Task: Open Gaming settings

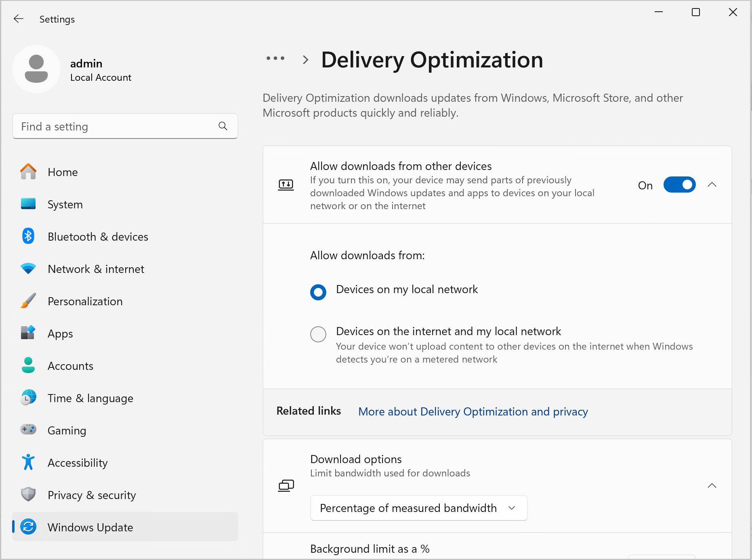Action: pos(125,430)
